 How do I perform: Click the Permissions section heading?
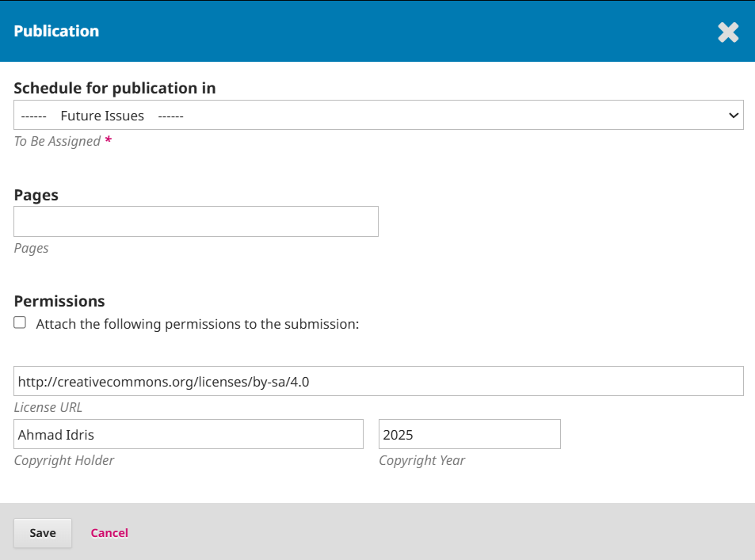point(59,301)
